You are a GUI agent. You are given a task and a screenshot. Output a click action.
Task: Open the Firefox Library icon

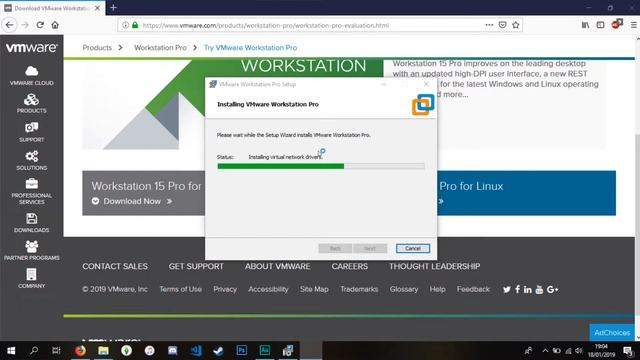[x=585, y=25]
